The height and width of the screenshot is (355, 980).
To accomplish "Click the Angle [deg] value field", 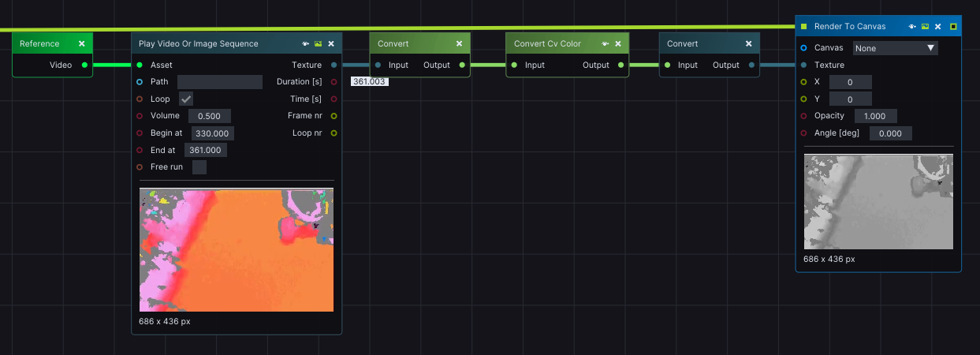I will tap(890, 133).
